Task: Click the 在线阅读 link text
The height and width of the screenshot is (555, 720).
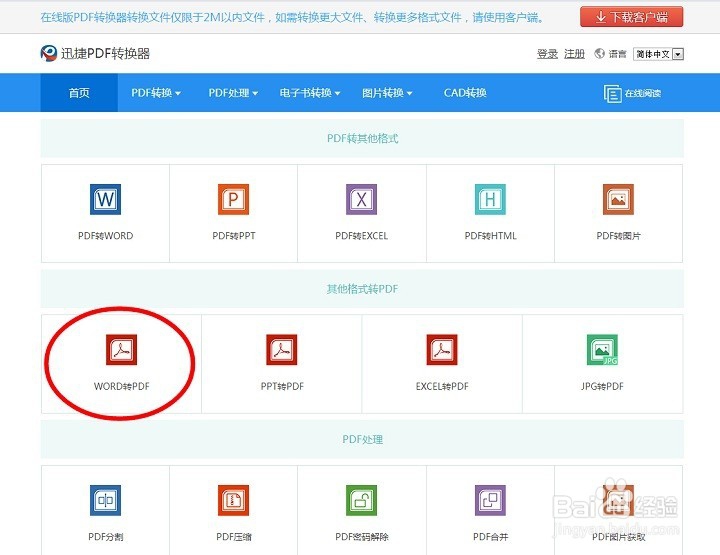Action: pyautogui.click(x=642, y=94)
